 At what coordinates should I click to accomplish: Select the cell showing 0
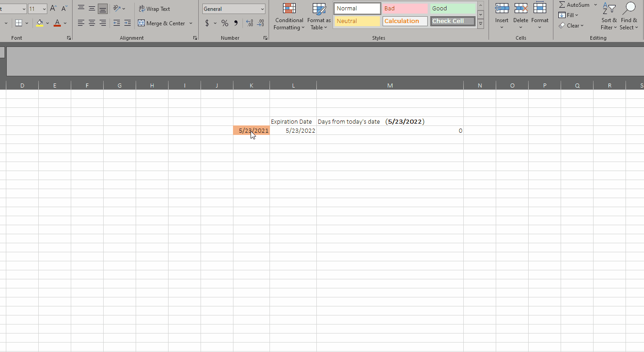pos(390,130)
